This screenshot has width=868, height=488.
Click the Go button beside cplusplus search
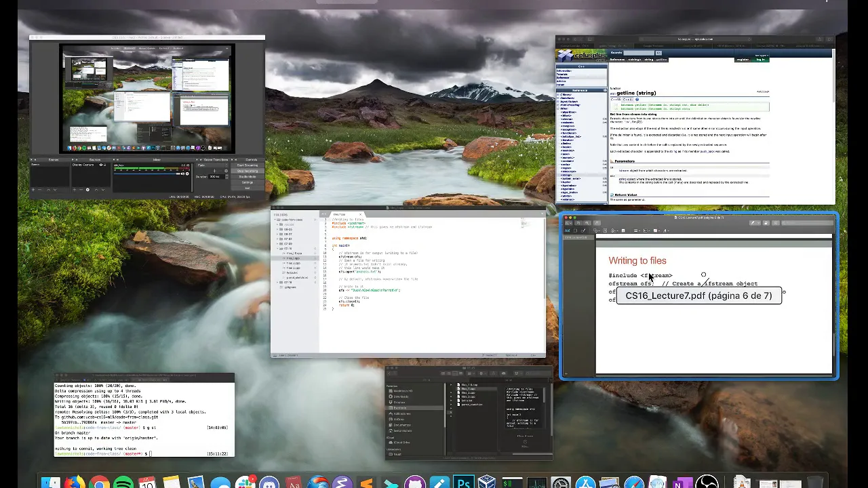(x=658, y=53)
